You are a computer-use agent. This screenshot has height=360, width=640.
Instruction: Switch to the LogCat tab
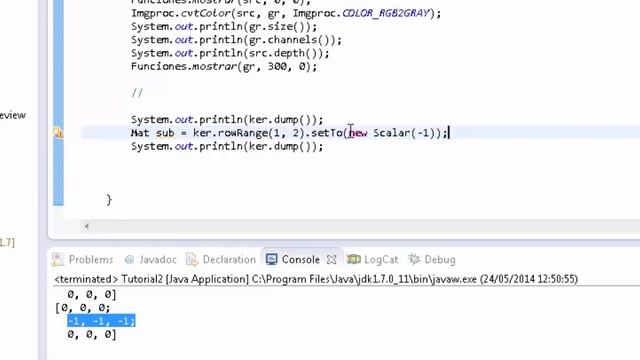click(x=372, y=260)
